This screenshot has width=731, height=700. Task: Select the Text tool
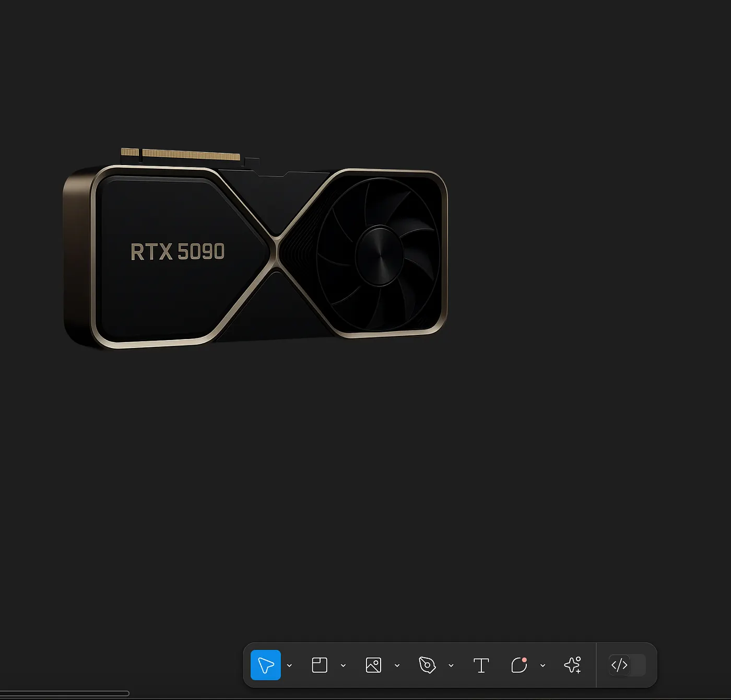(x=481, y=665)
